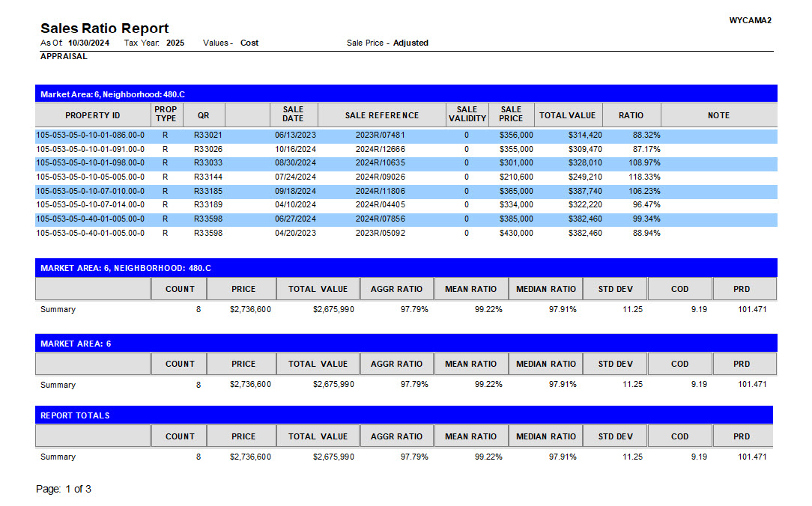Viewport: 812px width, 506px height.
Task: Select the SALE VALIDITY column header
Action: [467, 115]
